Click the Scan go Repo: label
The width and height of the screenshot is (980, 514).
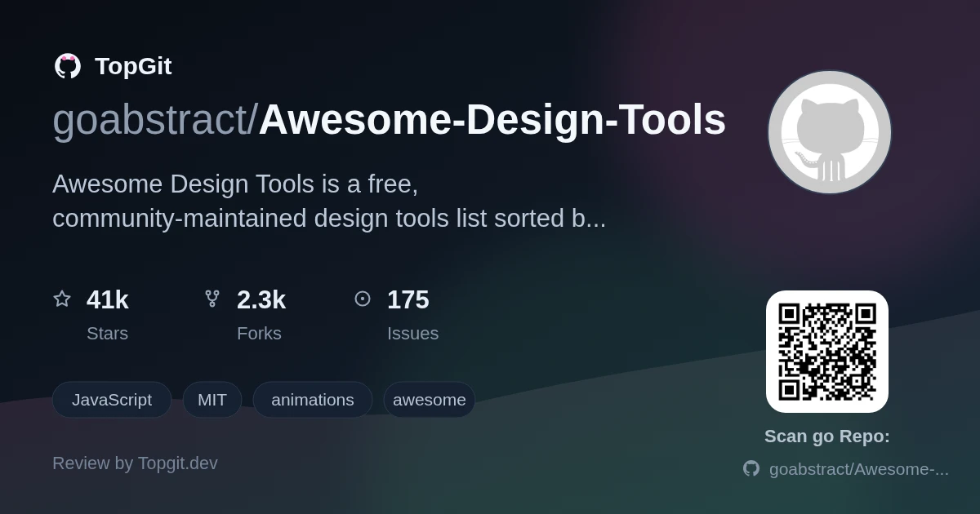pyautogui.click(x=827, y=436)
